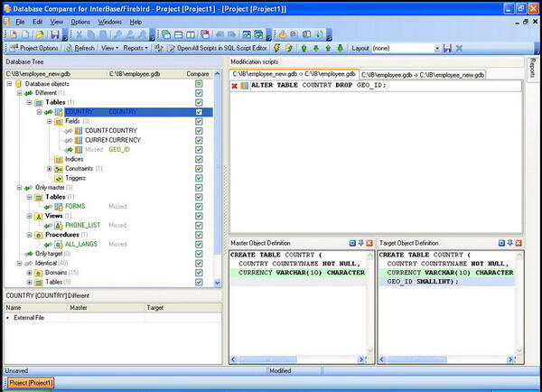
Task: Pin the Master Object Definition panel
Action: coord(360,243)
